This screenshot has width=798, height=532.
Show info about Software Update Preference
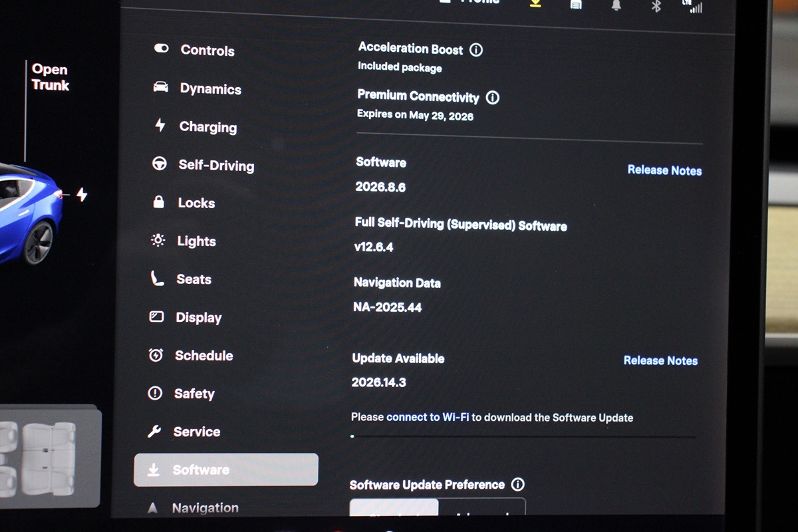click(517, 485)
